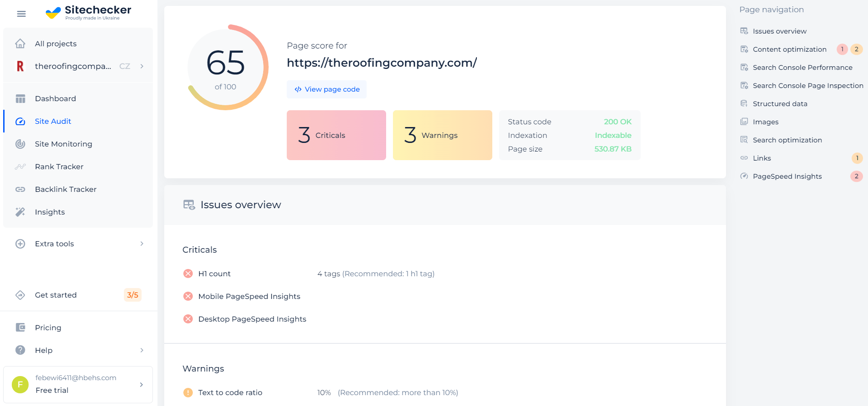Click the Indexable indexation value
868x406 pixels.
(x=613, y=135)
